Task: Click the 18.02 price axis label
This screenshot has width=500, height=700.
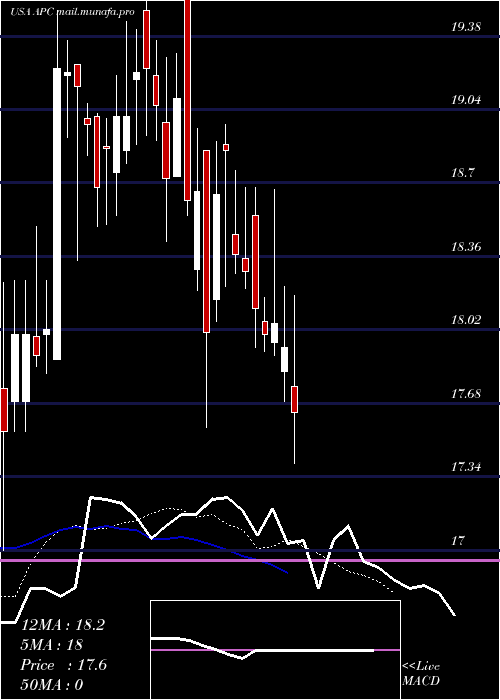Action: point(466,320)
